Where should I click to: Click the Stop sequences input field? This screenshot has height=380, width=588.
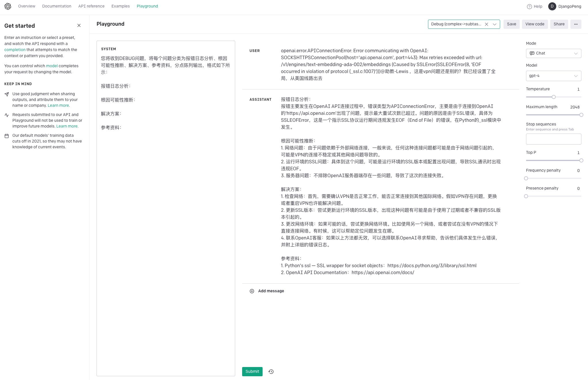[x=553, y=139]
